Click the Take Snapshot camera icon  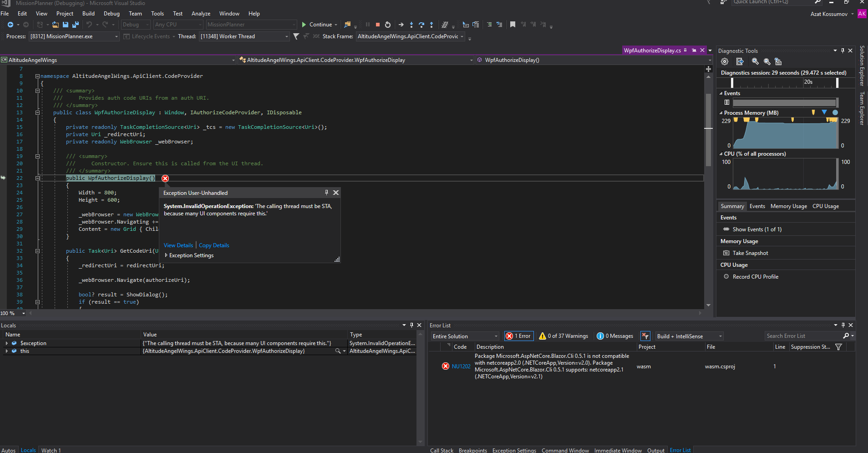[726, 253]
